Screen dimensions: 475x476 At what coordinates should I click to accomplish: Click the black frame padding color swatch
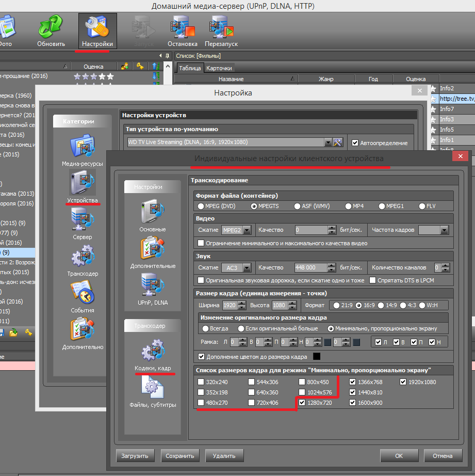[x=317, y=357]
